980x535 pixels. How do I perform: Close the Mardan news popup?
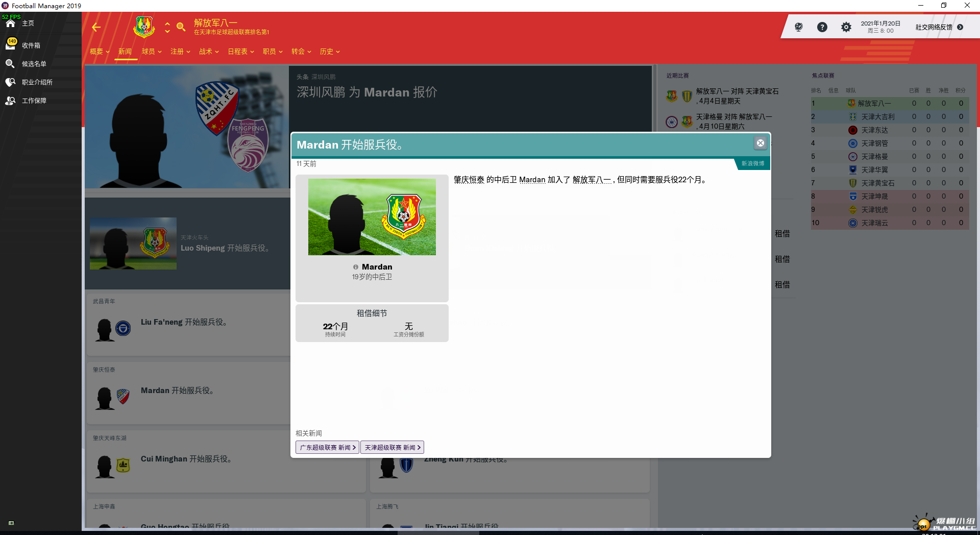[760, 143]
